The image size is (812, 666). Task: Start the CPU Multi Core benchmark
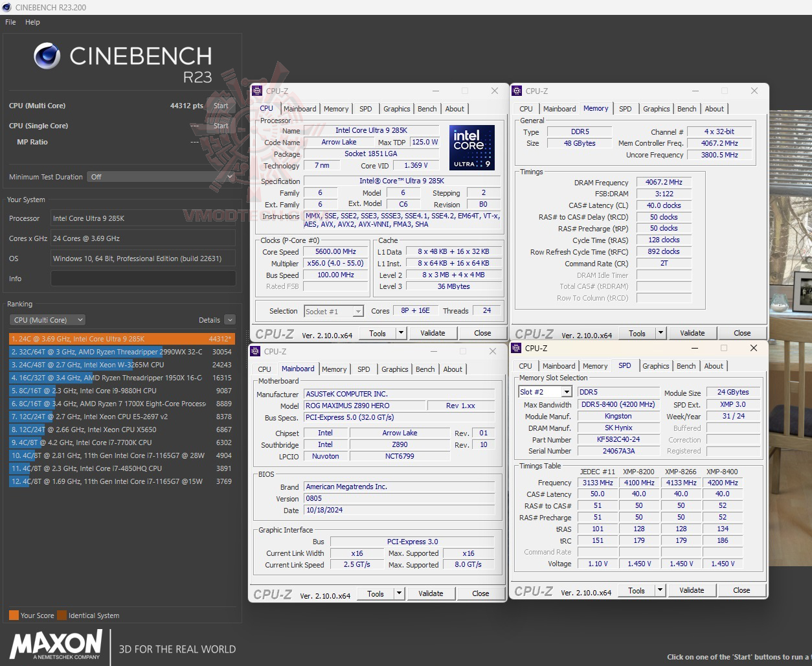[x=221, y=106]
